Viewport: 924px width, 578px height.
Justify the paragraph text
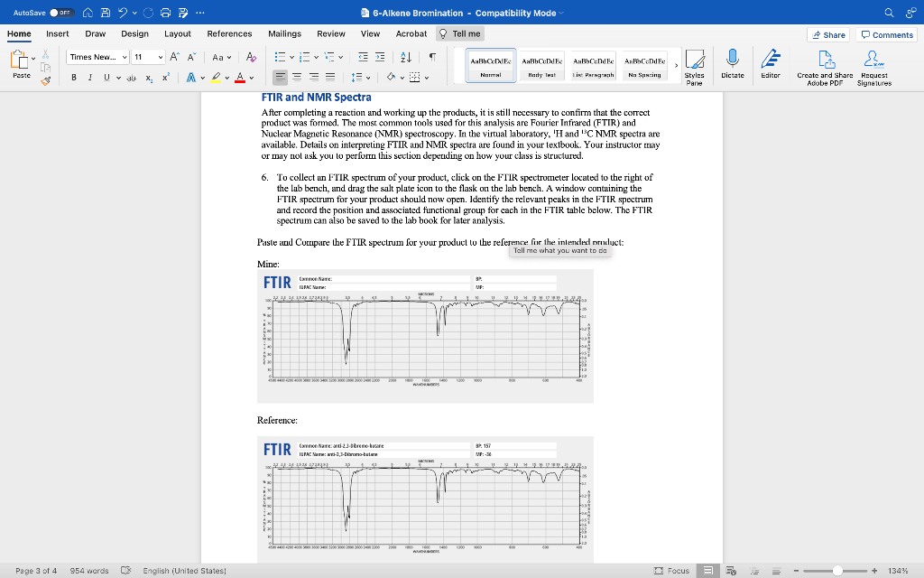(x=330, y=78)
